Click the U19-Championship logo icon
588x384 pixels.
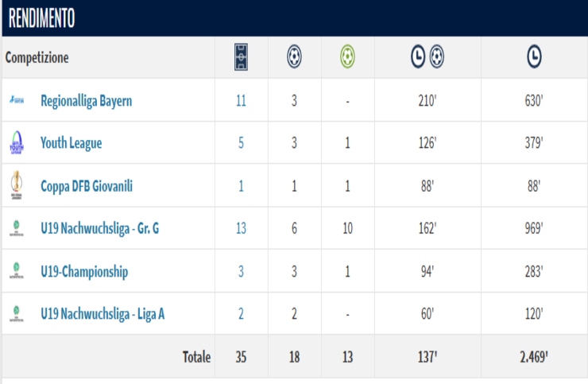17,271
